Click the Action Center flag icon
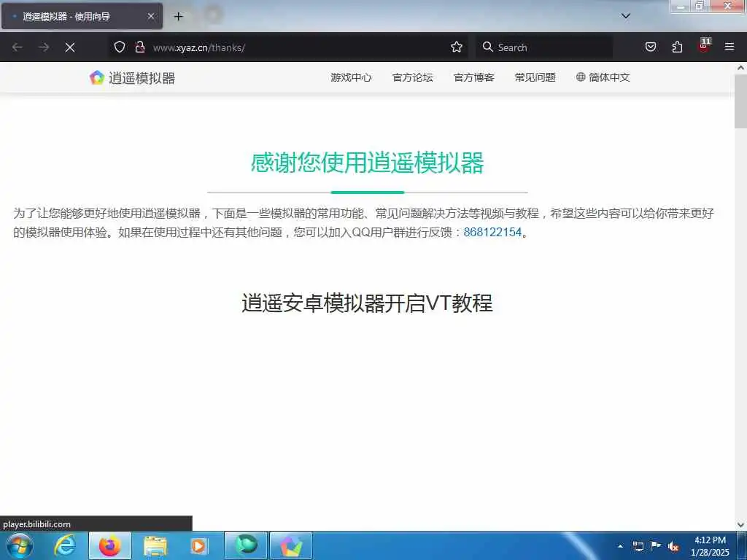This screenshot has width=747, height=560. [656, 545]
